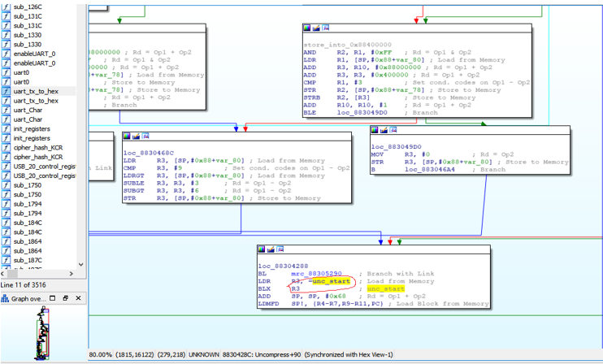
Task: Click the 'loc_8830468C' block label
Action: pos(149,153)
